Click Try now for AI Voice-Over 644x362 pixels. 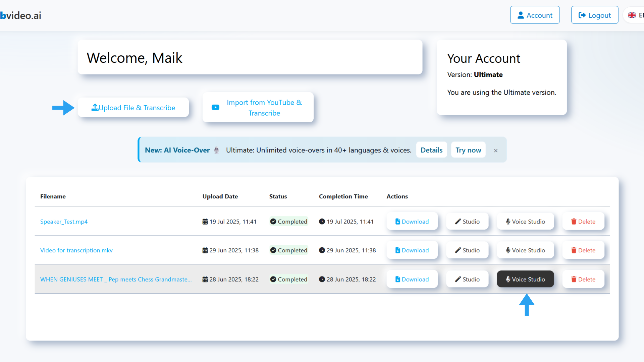(468, 150)
